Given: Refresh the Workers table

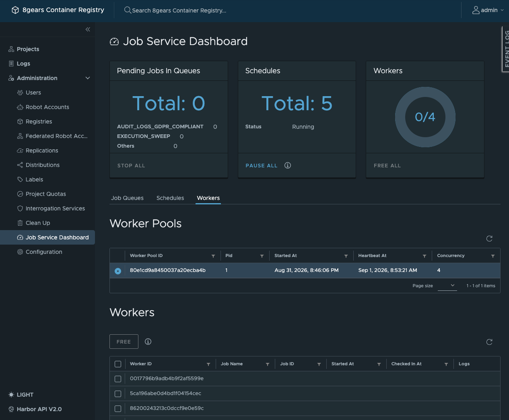Looking at the screenshot, I should click(x=489, y=342).
